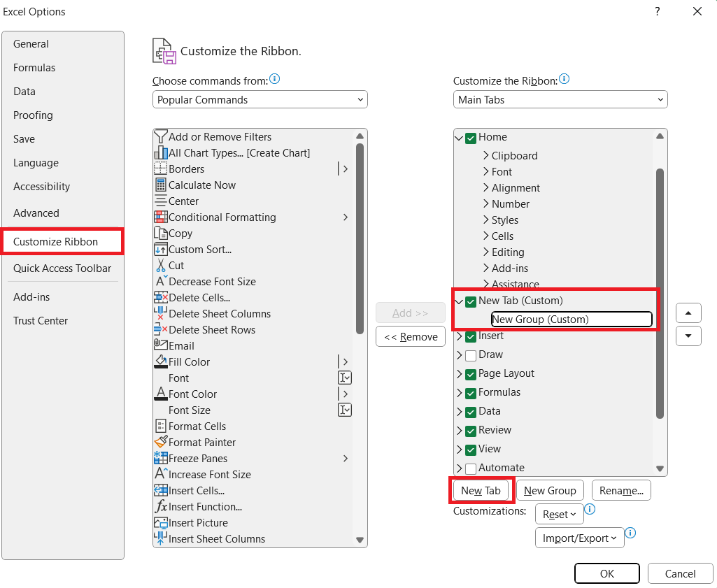Viewport: 717px width, 588px height.
Task: Click the Insert Picture icon
Action: tap(160, 523)
